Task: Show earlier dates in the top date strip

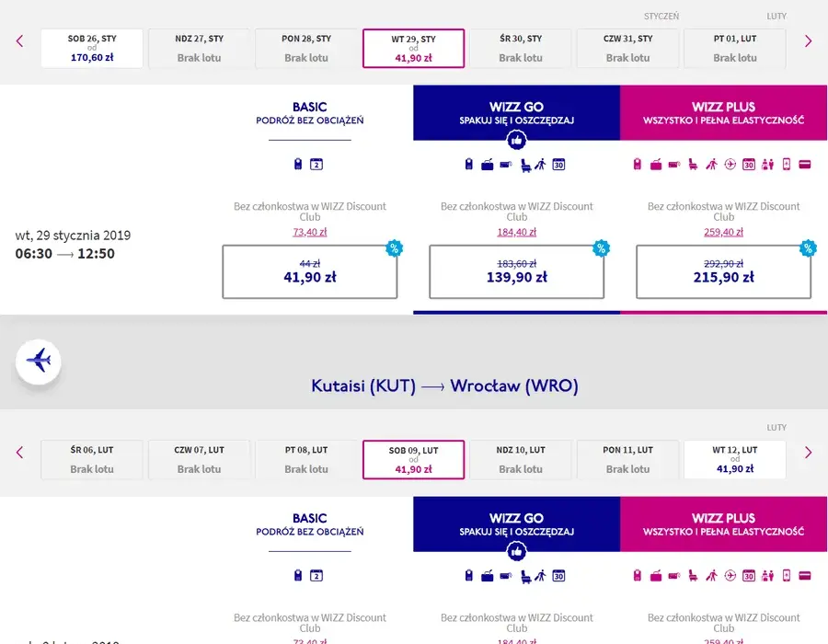Action: (x=20, y=40)
